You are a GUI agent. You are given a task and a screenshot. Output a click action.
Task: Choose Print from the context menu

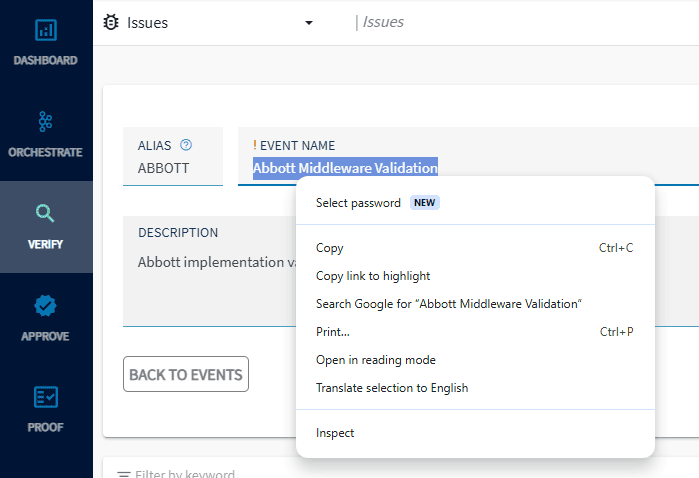tap(475, 332)
